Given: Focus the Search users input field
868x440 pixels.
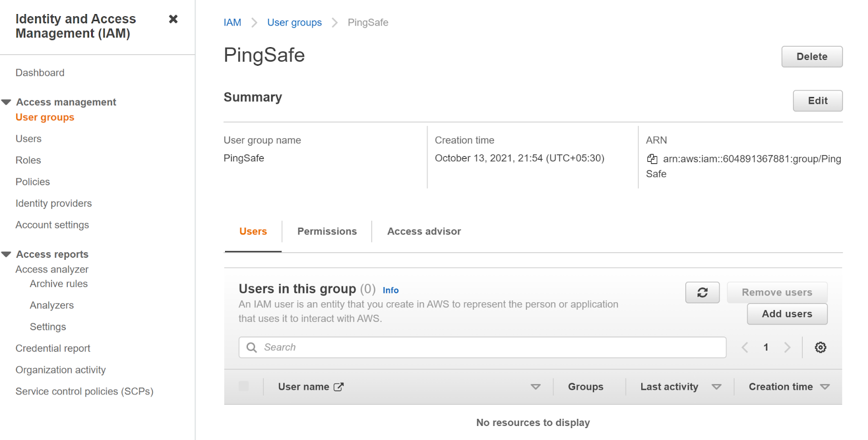Looking at the screenshot, I should (488, 347).
